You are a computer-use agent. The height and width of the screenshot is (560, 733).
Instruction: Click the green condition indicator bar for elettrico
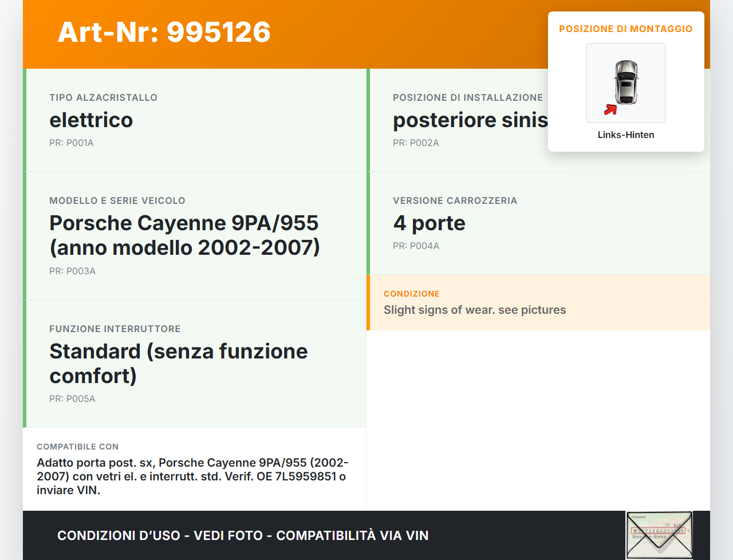point(24,120)
